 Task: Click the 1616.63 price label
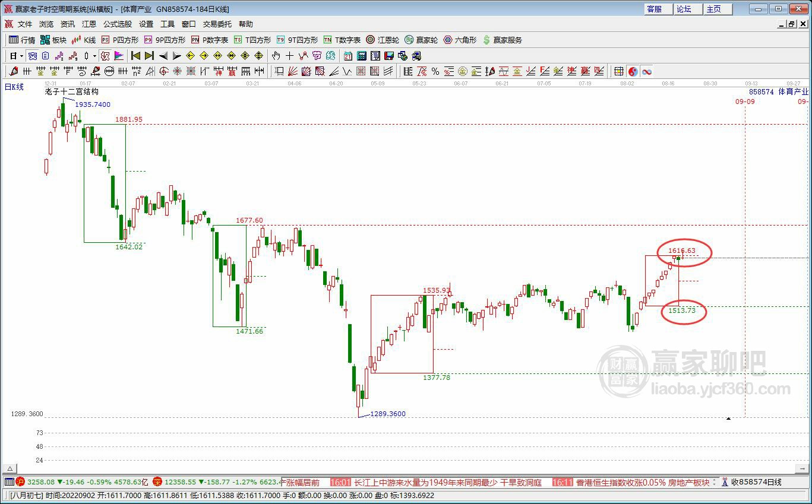682,251
